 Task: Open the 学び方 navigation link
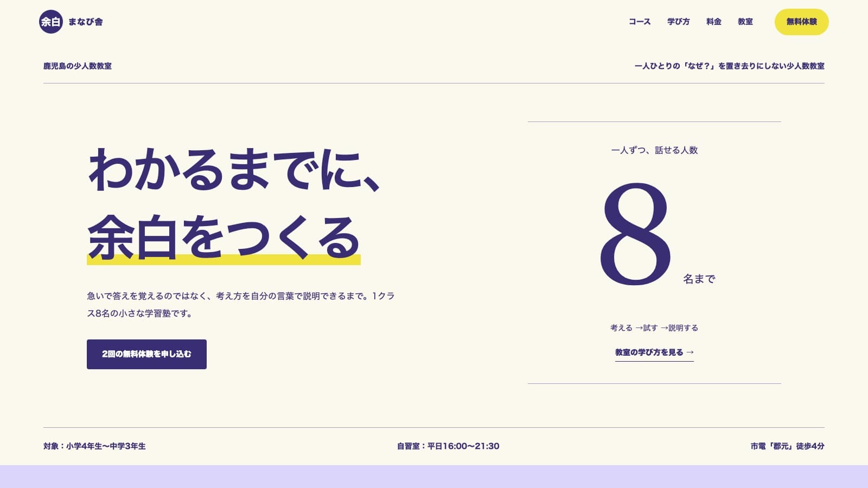(679, 22)
